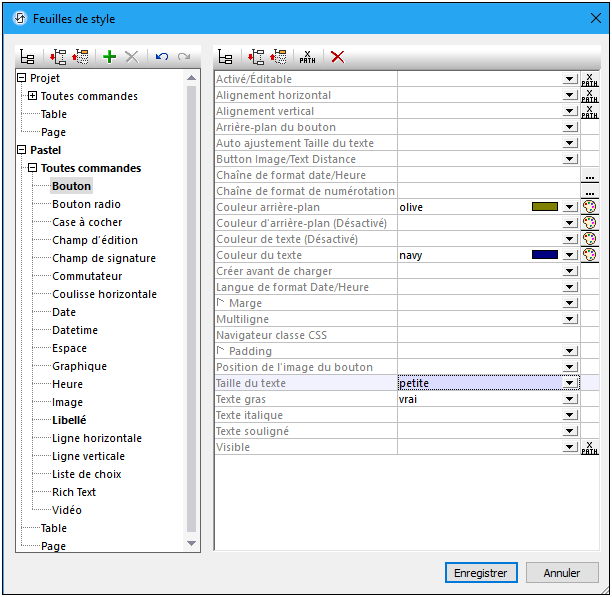Viewport: 612px width, 597px height.
Task: Open the Taille du texte dropdown
Action: click(x=570, y=383)
